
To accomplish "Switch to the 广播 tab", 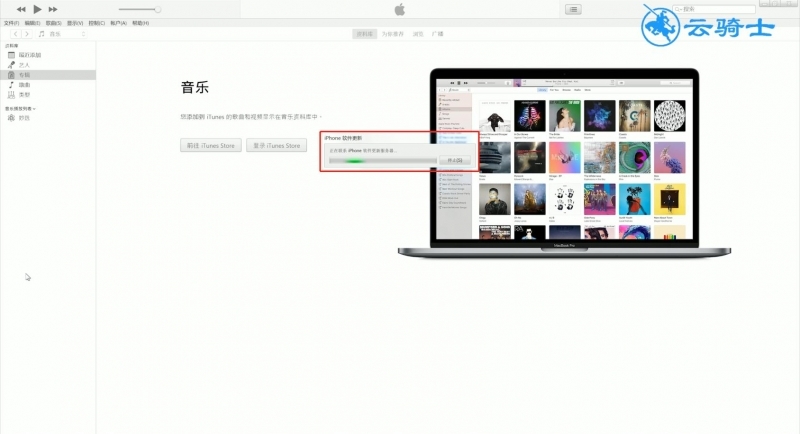I will (x=437, y=34).
